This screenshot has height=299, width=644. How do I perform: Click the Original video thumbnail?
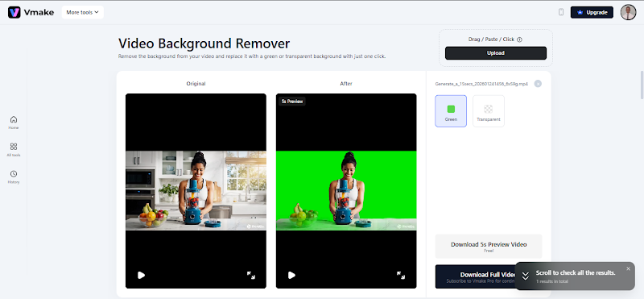point(196,190)
